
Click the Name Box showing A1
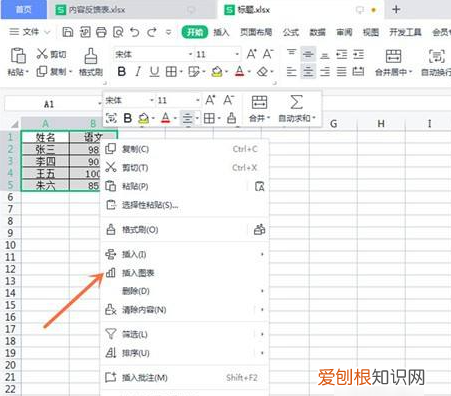(x=49, y=104)
